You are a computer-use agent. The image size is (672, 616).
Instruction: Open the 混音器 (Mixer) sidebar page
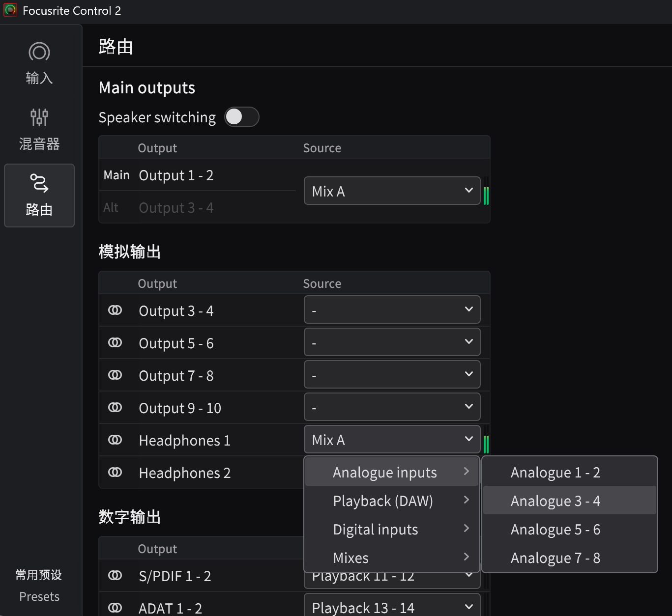point(39,130)
